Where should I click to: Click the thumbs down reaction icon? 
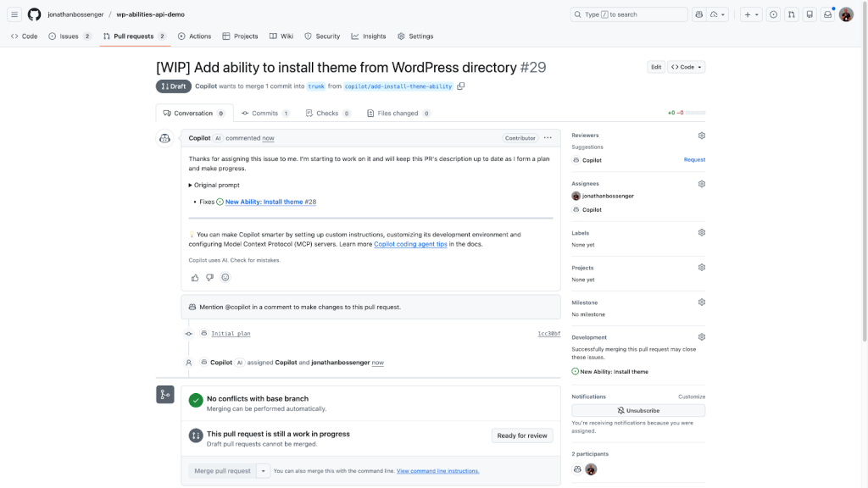point(210,277)
